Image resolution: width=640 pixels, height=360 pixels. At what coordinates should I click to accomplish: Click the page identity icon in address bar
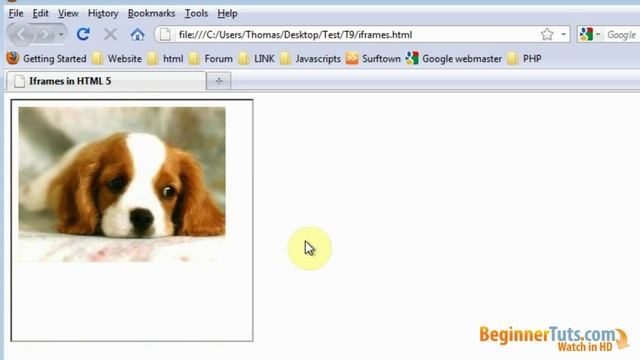point(165,35)
